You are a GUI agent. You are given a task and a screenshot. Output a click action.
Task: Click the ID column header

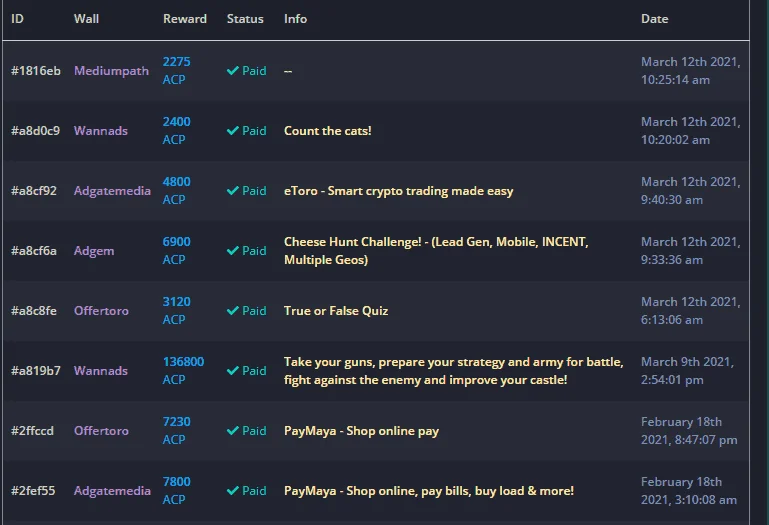[17, 19]
